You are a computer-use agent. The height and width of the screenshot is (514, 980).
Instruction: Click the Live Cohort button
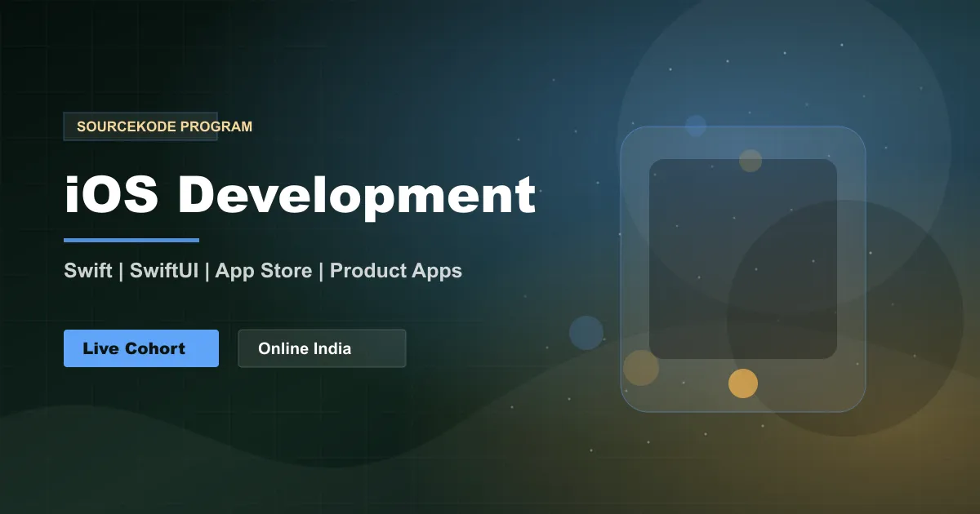(141, 348)
